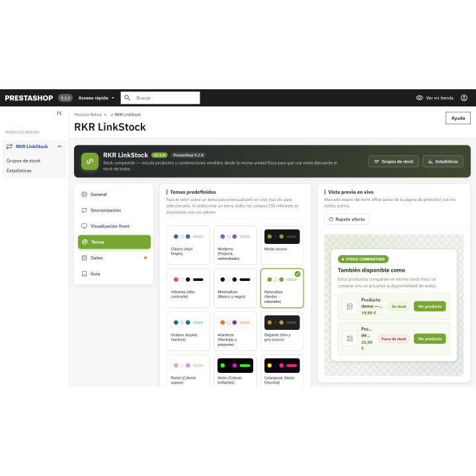Image resolution: width=476 pixels, height=476 pixels.
Task: Click the green link logo icon
Action: coord(90,161)
